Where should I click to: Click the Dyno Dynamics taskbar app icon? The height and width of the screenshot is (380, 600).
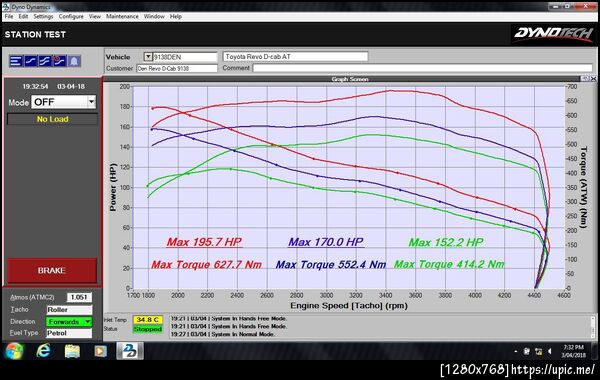[x=130, y=351]
